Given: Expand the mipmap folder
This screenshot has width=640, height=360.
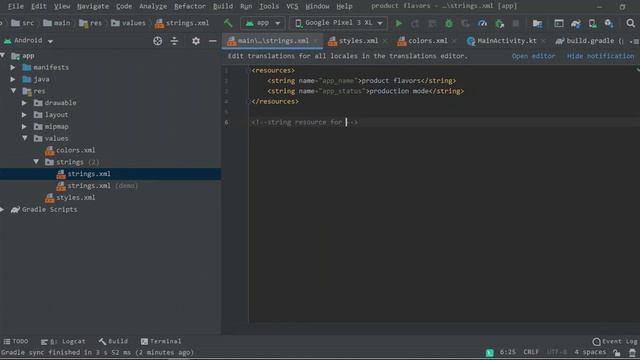Looking at the screenshot, I should tap(24, 127).
